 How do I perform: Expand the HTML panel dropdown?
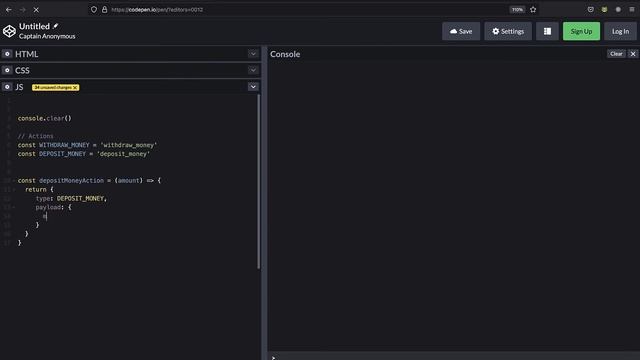coord(253,54)
